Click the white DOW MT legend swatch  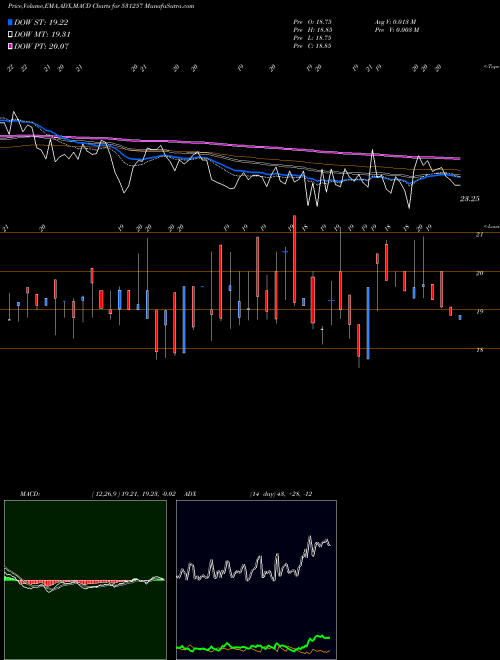10,35
